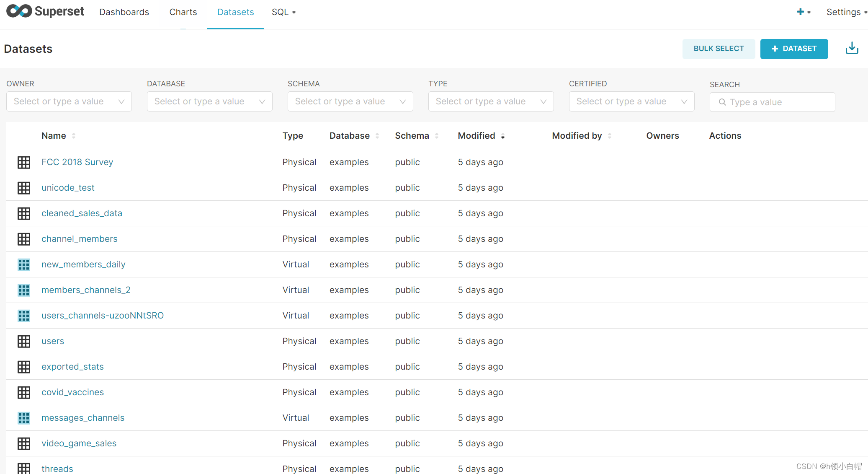Open the video_game_sales dataset link

(79, 443)
